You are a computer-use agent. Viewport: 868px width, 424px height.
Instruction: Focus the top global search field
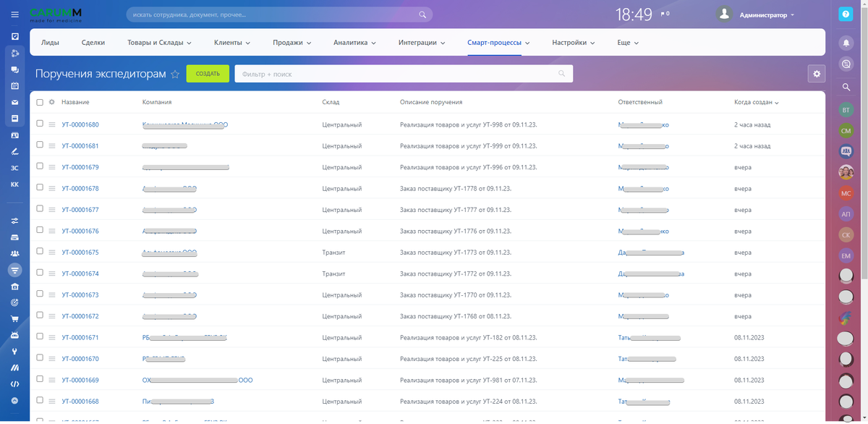(279, 14)
